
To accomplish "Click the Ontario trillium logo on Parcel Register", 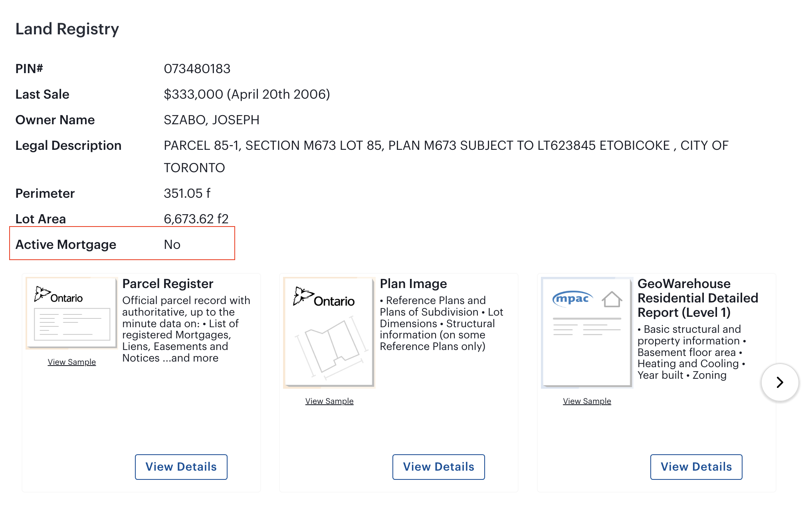I will (58, 295).
